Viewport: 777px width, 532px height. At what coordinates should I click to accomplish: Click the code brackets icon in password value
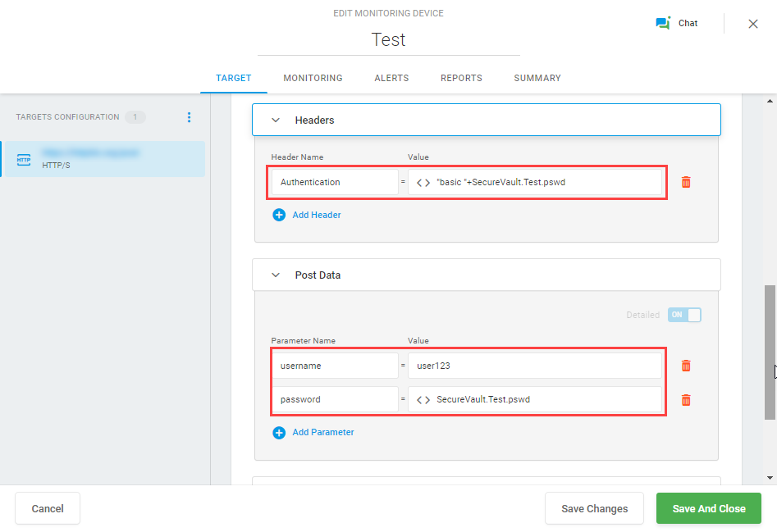[x=423, y=400]
